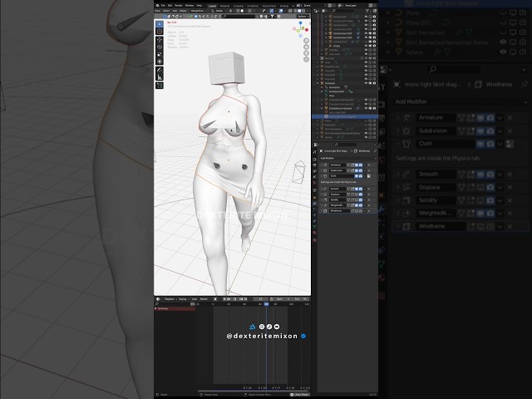Toggle Subdivision modifier render camera button
The width and height of the screenshot is (532, 399).
(x=361, y=170)
